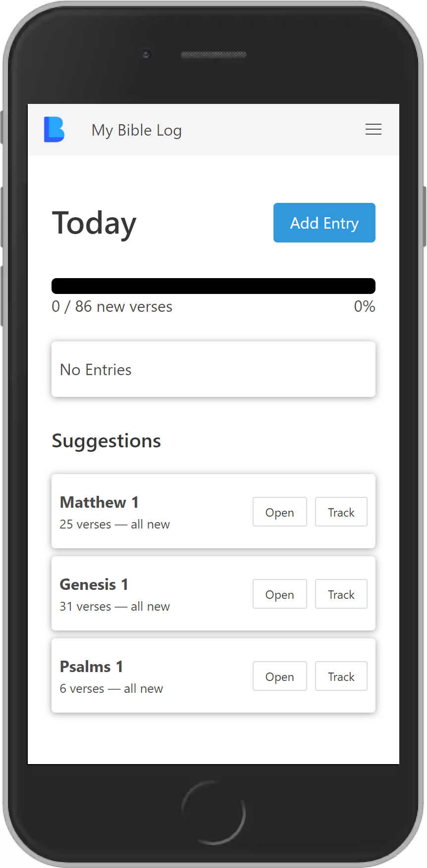Track the Matthew 1 chapter
The height and width of the screenshot is (868, 427).
pyautogui.click(x=341, y=512)
